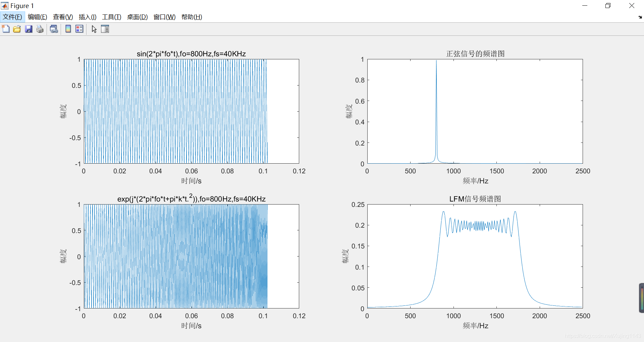Print the figure using the printer icon
The height and width of the screenshot is (342, 644).
(x=40, y=29)
